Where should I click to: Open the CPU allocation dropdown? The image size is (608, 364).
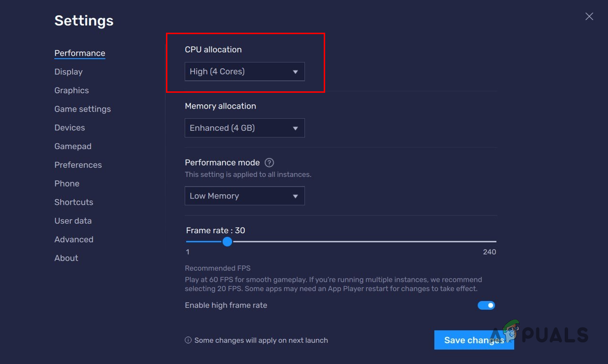(x=244, y=72)
